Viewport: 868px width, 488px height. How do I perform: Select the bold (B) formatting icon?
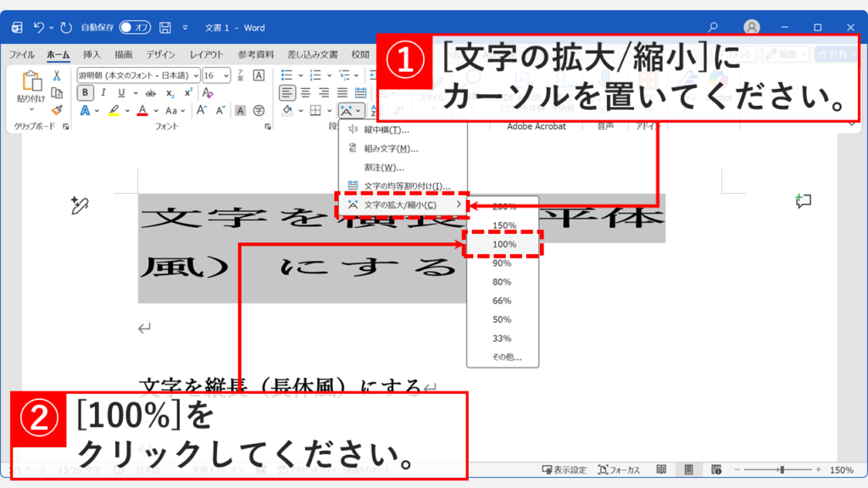86,92
